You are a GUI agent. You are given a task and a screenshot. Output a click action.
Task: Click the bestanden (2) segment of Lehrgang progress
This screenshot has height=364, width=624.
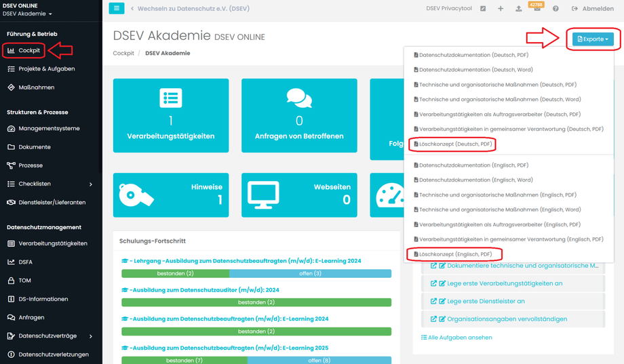click(x=176, y=273)
